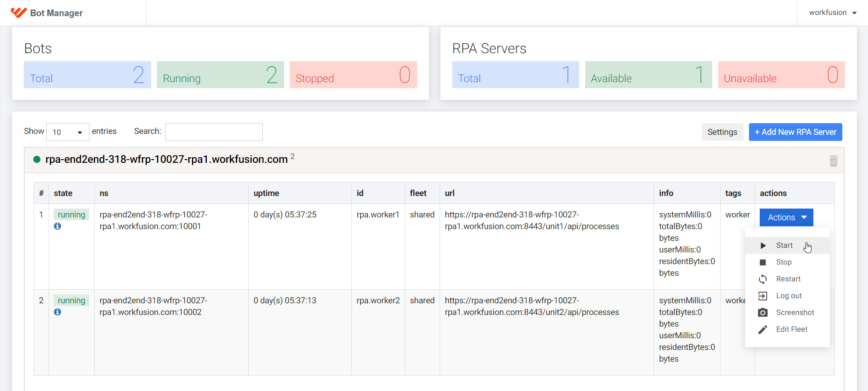
Task: Choose Screenshot from the Actions menu
Action: 787,313
